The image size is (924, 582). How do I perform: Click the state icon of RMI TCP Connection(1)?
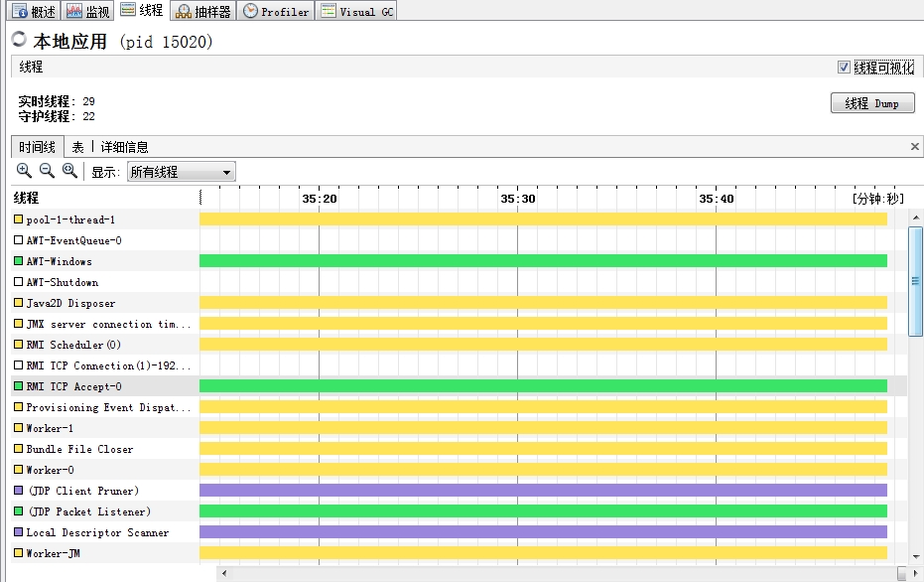pos(18,365)
